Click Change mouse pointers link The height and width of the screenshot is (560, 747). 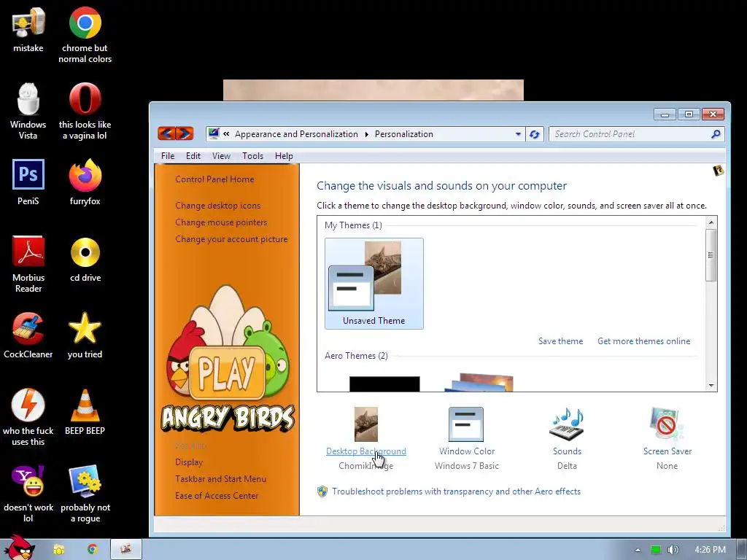(x=221, y=222)
